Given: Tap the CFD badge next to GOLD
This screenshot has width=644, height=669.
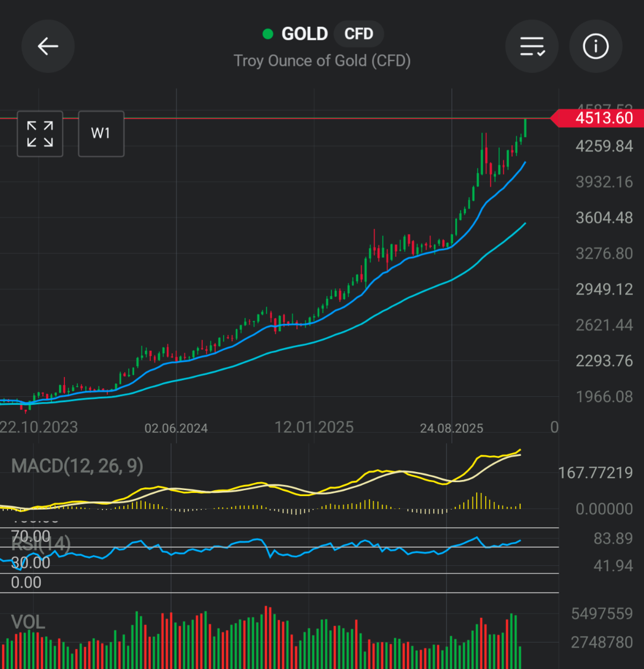Looking at the screenshot, I should (x=358, y=34).
